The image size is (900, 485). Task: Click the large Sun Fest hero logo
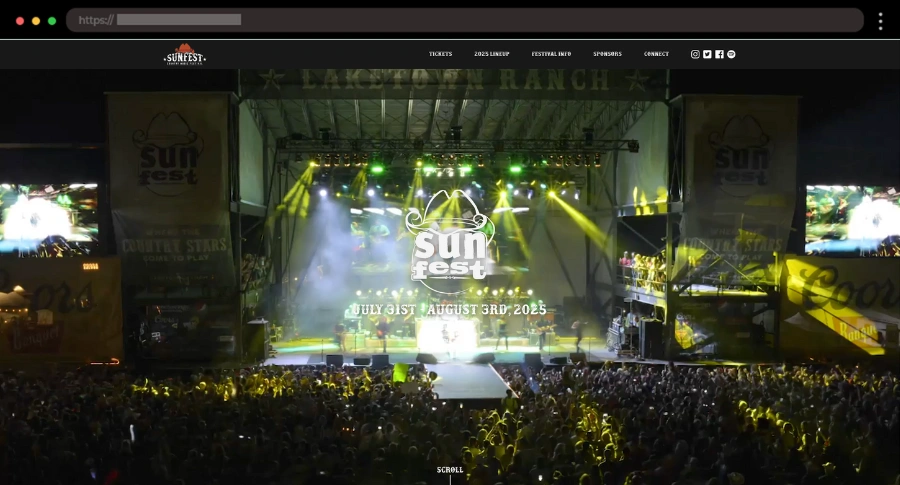pyautogui.click(x=449, y=242)
